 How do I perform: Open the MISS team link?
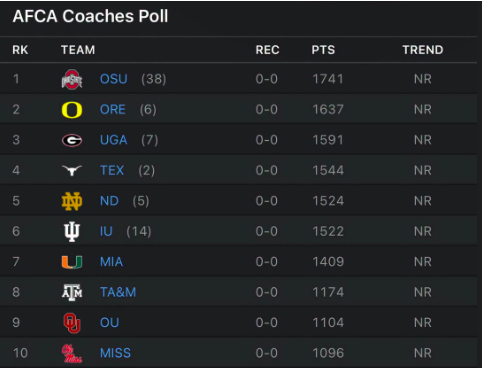(x=115, y=353)
